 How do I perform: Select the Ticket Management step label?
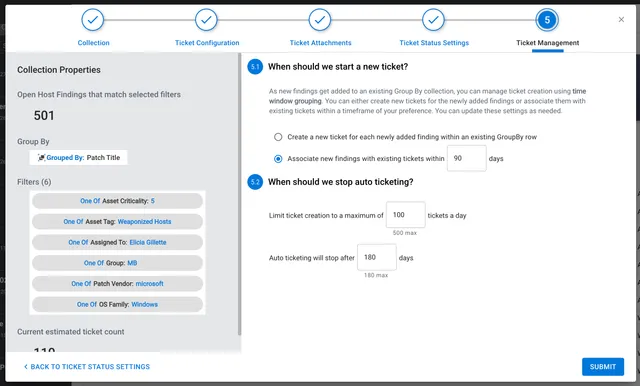[x=547, y=43]
